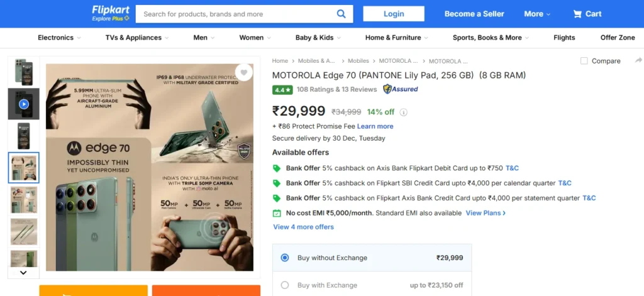Screen dimensions: 644x296
Task: Select Buy without Exchange option
Action: click(x=285, y=258)
